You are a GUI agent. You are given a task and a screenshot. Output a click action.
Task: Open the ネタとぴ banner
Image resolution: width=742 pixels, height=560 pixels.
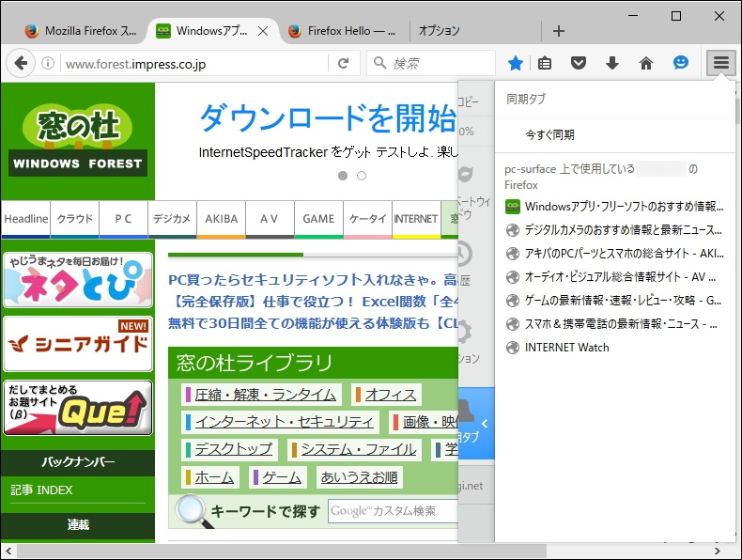pyautogui.click(x=78, y=280)
